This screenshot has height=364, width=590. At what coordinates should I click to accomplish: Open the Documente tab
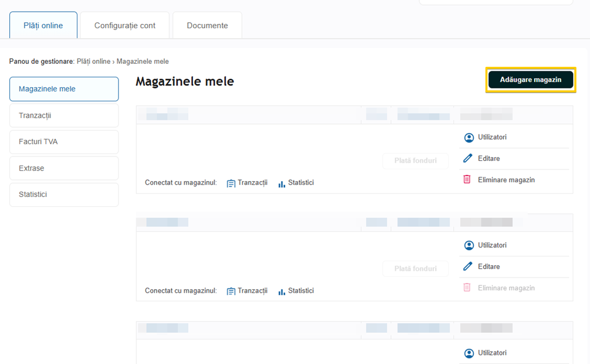click(207, 26)
